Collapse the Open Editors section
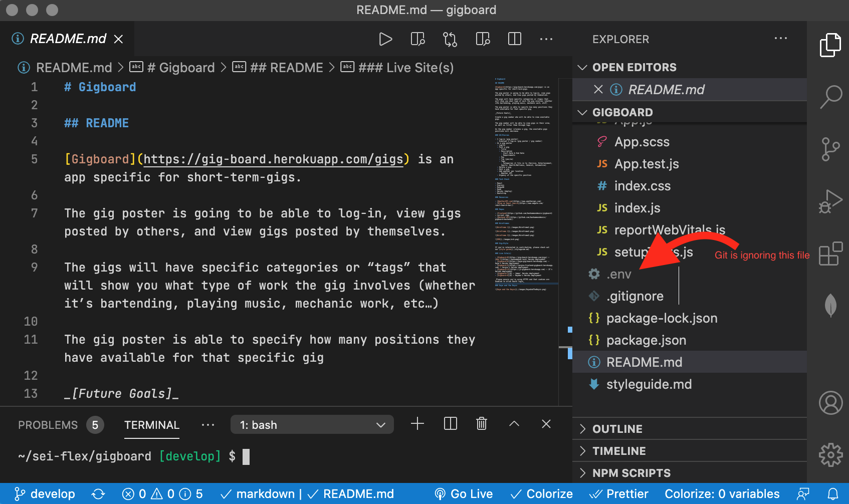The width and height of the screenshot is (849, 504). pyautogui.click(x=690, y=67)
